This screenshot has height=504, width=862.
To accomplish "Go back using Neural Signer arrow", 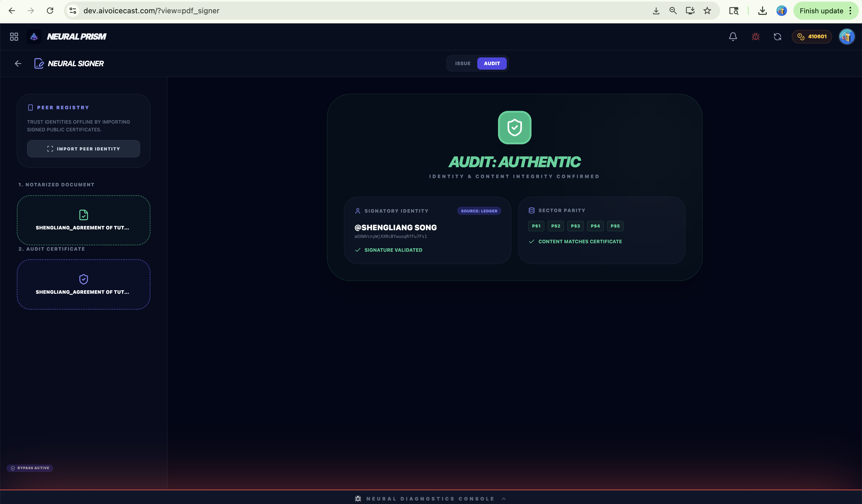I will tap(18, 64).
